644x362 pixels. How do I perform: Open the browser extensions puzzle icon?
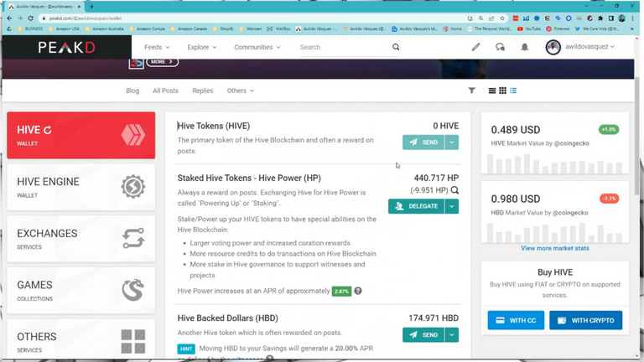600,18
